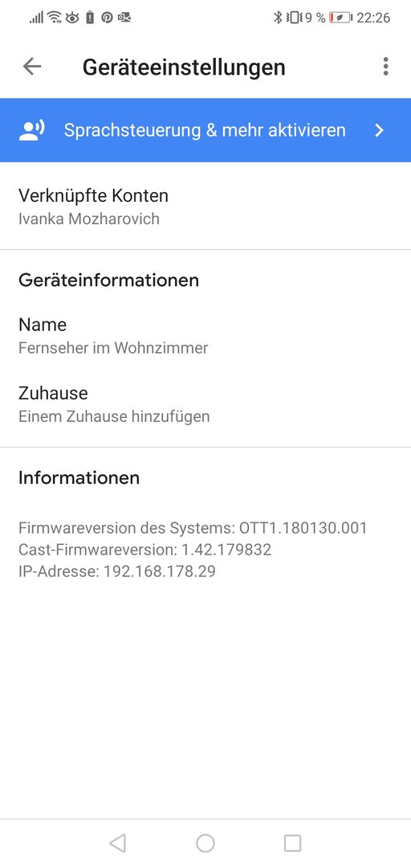Viewport: 411px width, 868px height.
Task: Tap the Pinterest notification icon
Action: [107, 18]
